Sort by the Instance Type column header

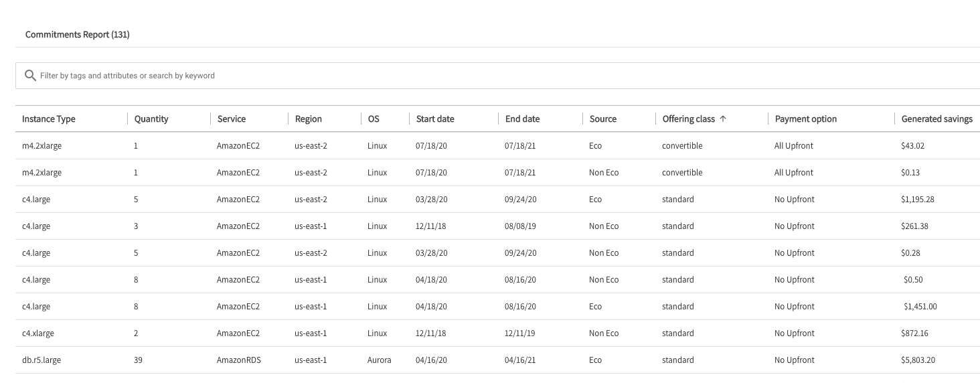(49, 119)
